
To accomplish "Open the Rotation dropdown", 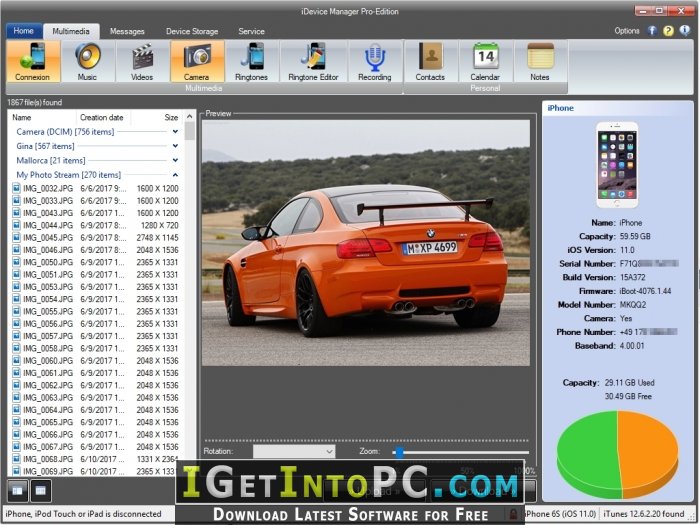I will pyautogui.click(x=294, y=451).
